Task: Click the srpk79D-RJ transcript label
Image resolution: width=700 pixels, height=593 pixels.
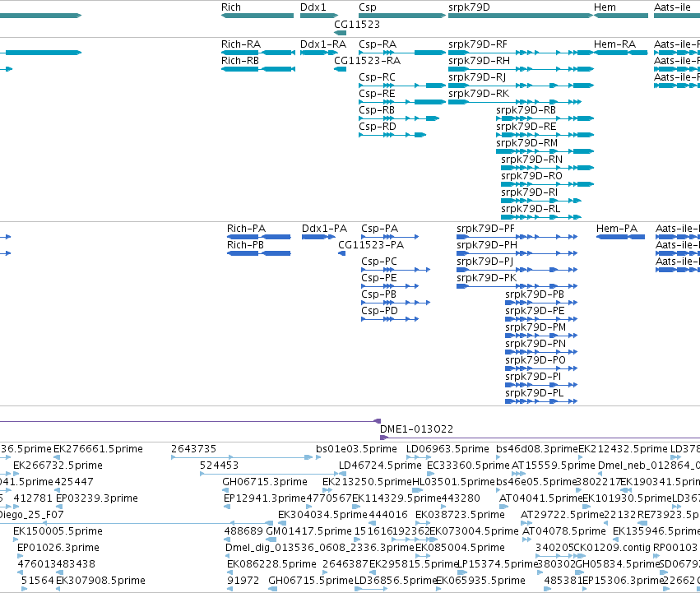Action: pyautogui.click(x=477, y=77)
